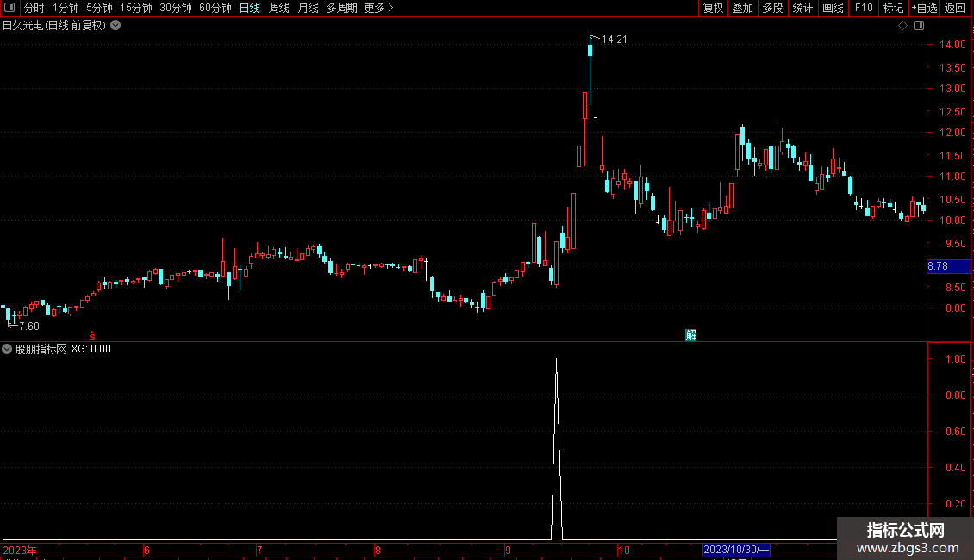
Task: Click the 0.60 indicator axis label
Action: click(x=955, y=432)
